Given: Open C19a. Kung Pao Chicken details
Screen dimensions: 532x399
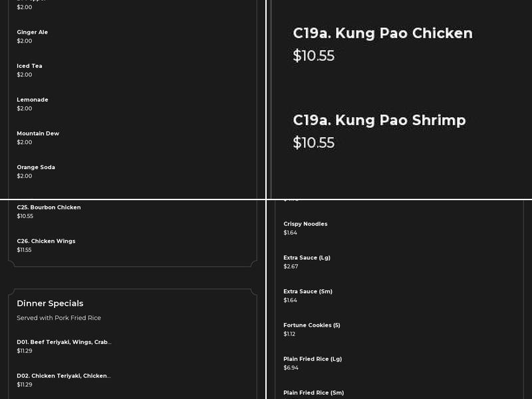Looking at the screenshot, I should pyautogui.click(x=382, y=33).
